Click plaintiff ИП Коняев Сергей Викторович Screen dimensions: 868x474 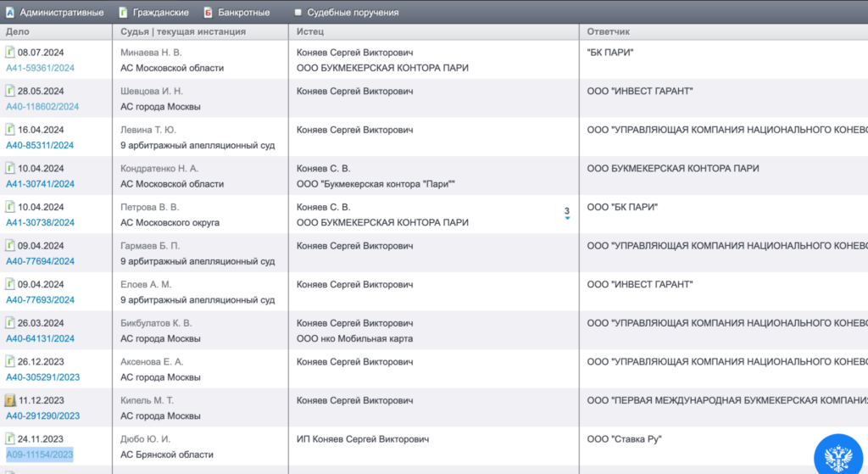pyautogui.click(x=363, y=439)
